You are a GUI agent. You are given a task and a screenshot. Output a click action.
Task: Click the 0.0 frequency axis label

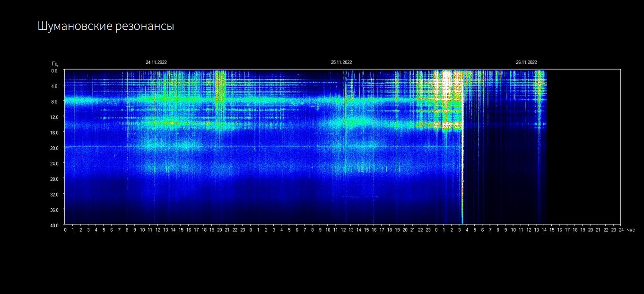(54, 71)
